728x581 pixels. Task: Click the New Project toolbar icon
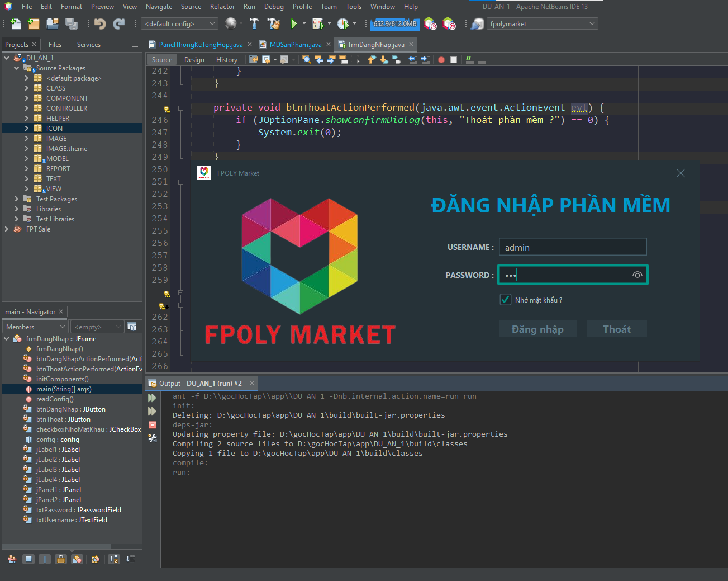click(x=34, y=23)
